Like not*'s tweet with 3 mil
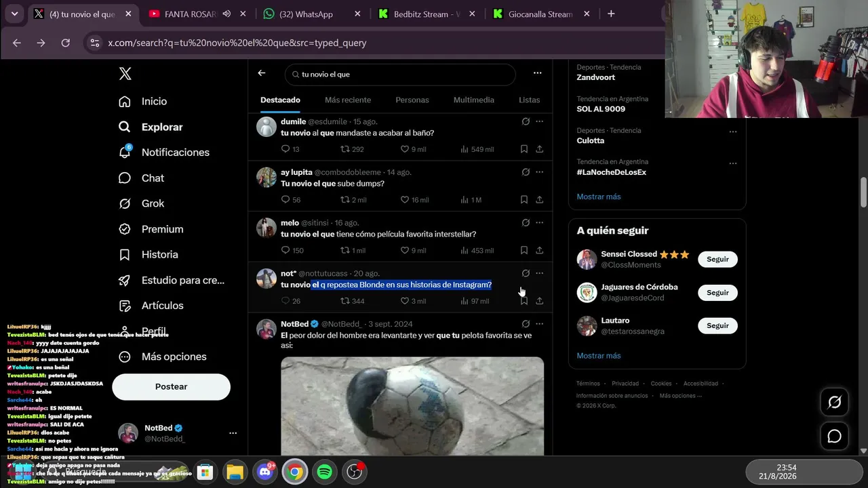Viewport: 868px width, 488px height. [x=405, y=301]
